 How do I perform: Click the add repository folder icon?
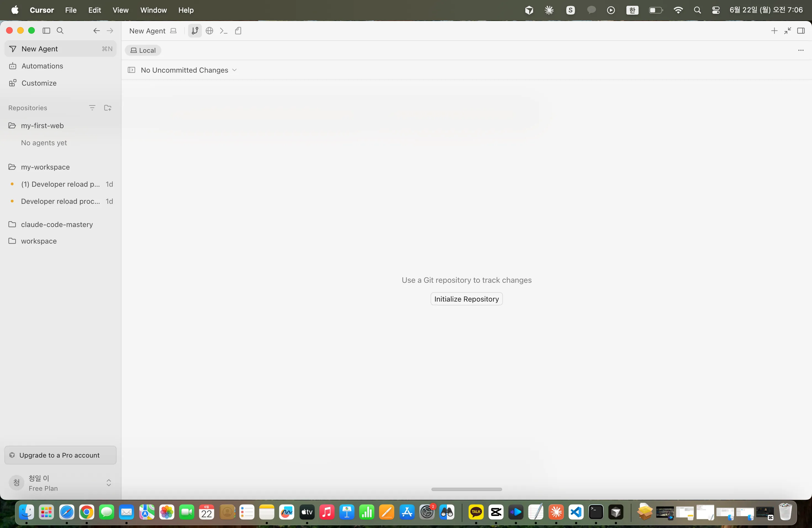108,108
